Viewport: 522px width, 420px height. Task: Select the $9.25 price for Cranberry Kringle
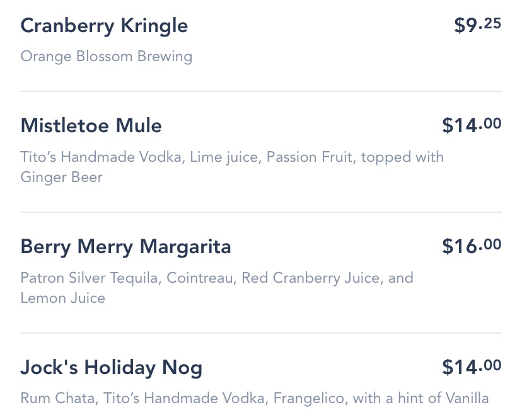tap(478, 25)
